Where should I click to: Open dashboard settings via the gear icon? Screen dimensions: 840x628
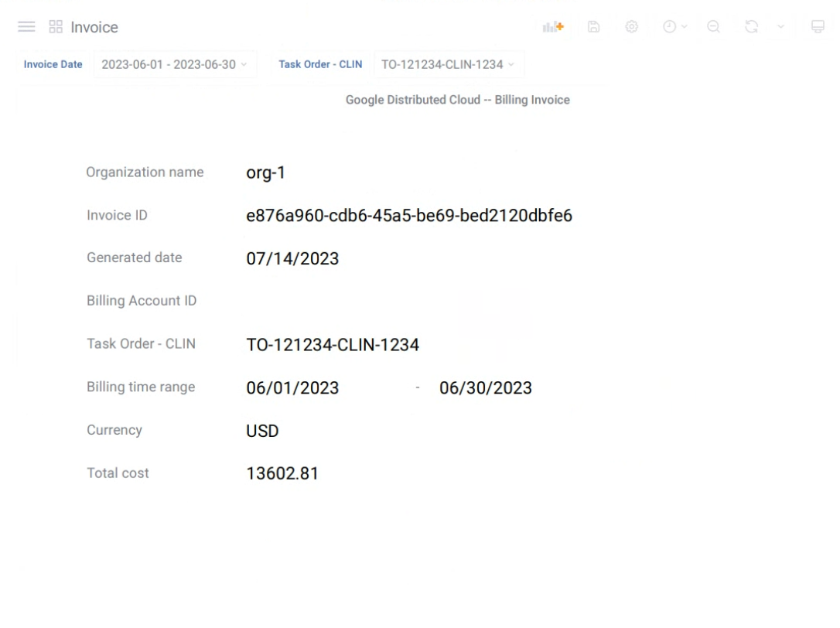pos(632,26)
